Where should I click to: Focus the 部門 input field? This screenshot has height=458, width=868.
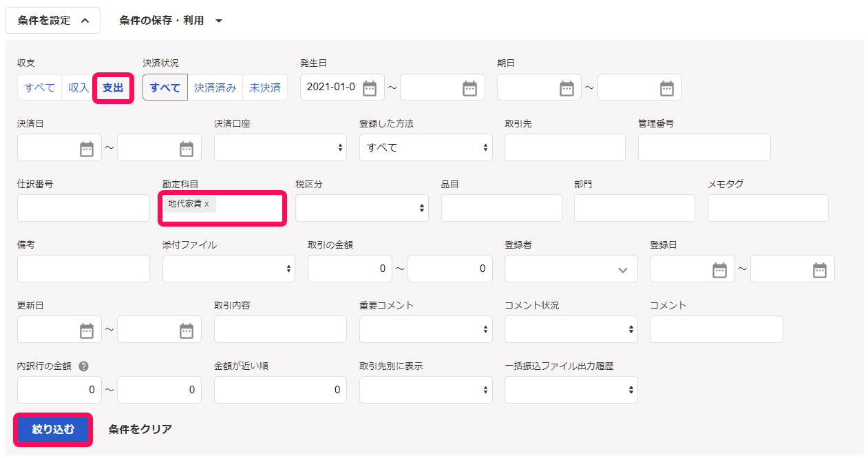coord(635,208)
